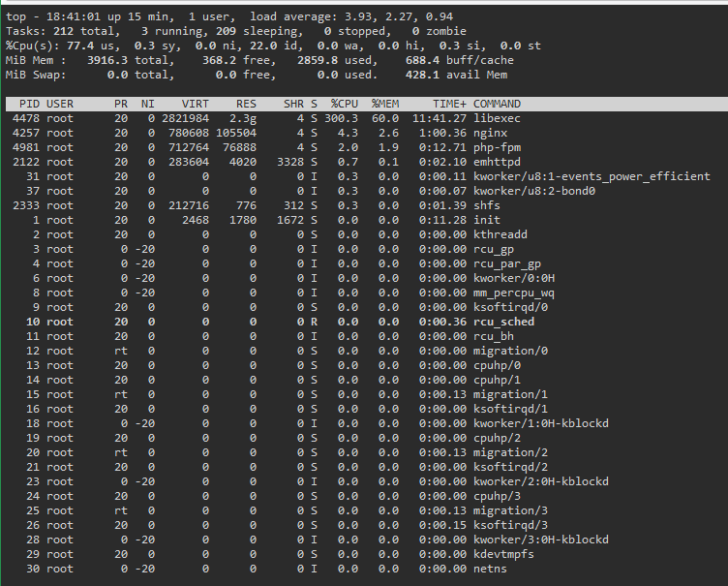Click the avail Mem value 428.1
This screenshot has width=728, height=586.
422,75
